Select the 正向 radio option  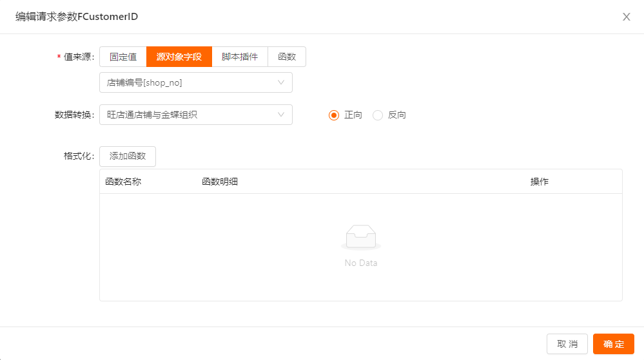(x=334, y=115)
